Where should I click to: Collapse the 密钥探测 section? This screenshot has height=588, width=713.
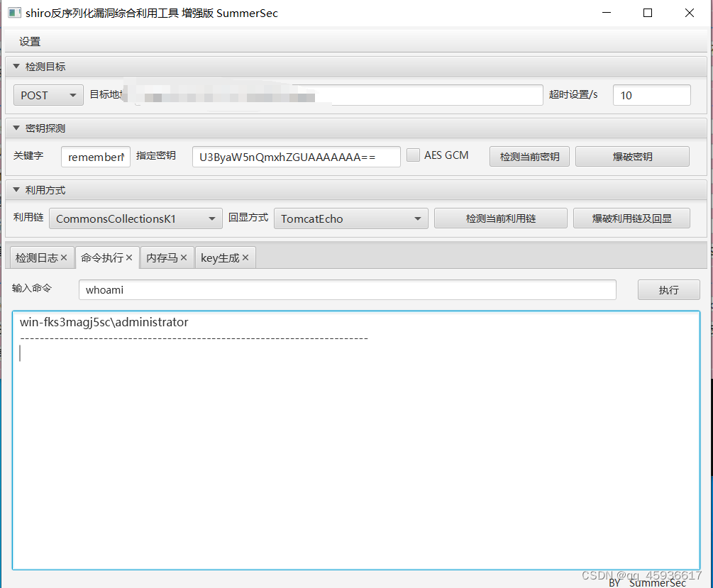coord(16,128)
